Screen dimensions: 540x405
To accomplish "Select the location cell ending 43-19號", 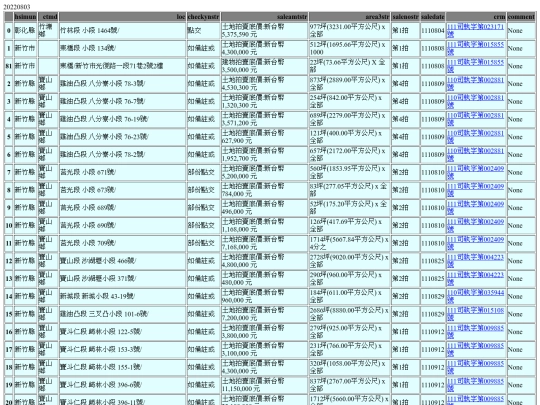I will coord(122,297).
